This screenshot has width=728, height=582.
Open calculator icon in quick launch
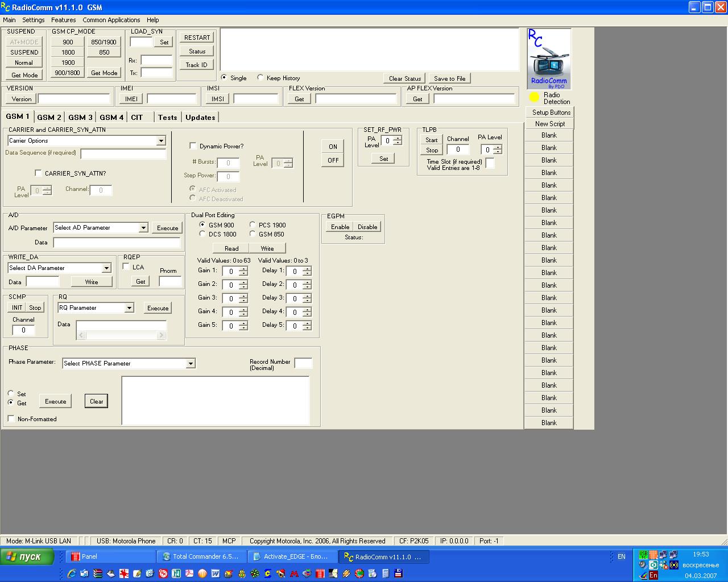pyautogui.click(x=385, y=573)
